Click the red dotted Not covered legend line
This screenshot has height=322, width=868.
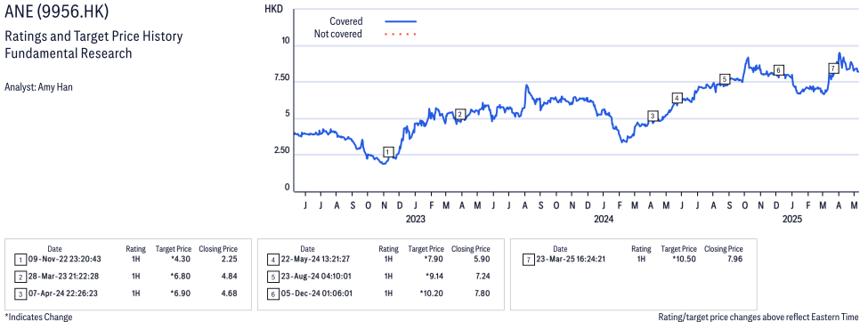[401, 35]
